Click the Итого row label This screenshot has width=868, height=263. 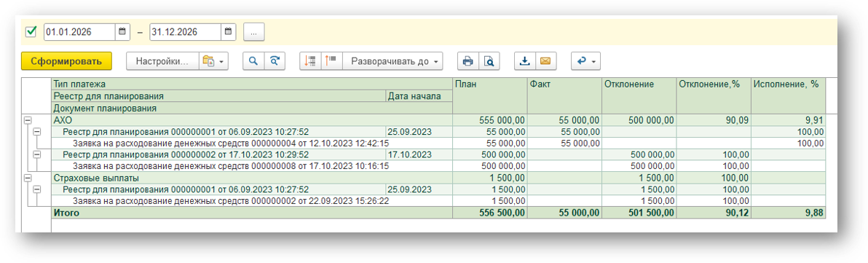[66, 213]
